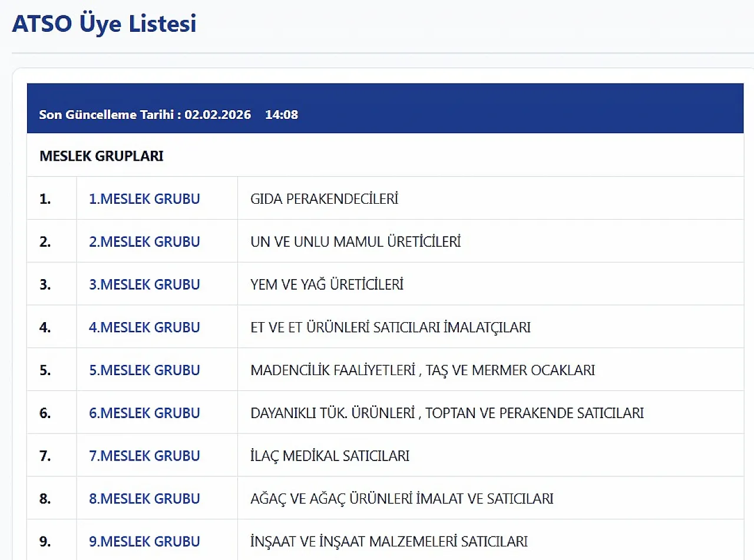Open the 9.MESLEK GRUBU link
The width and height of the screenshot is (754, 560).
point(144,542)
